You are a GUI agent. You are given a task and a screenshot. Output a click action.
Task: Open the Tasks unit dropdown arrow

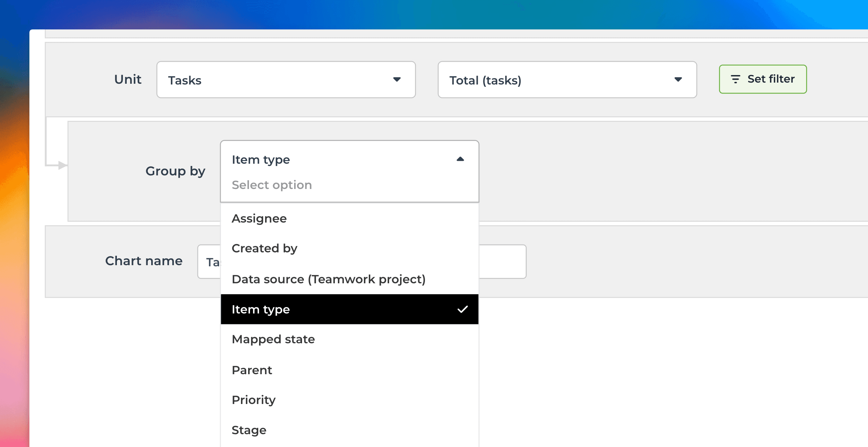(x=397, y=80)
